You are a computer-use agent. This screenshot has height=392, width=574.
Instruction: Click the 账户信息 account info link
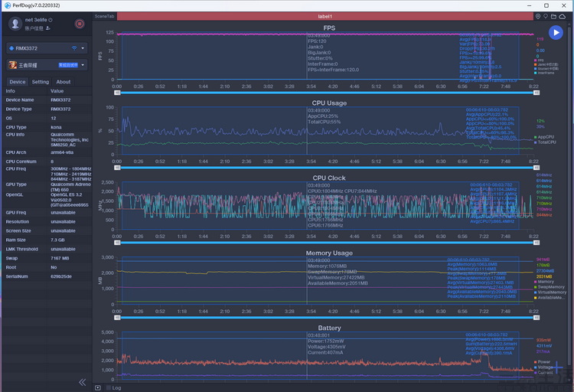click(34, 28)
